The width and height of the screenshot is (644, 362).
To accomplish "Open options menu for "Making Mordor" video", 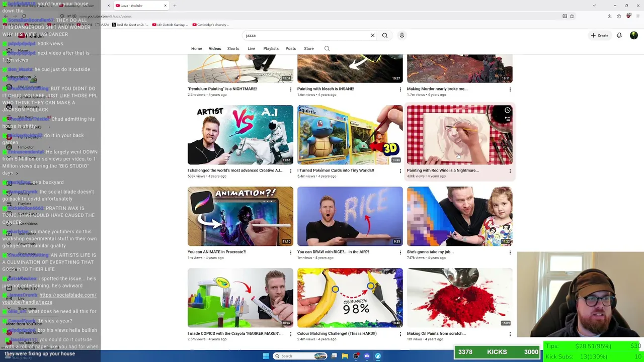I will click(510, 89).
